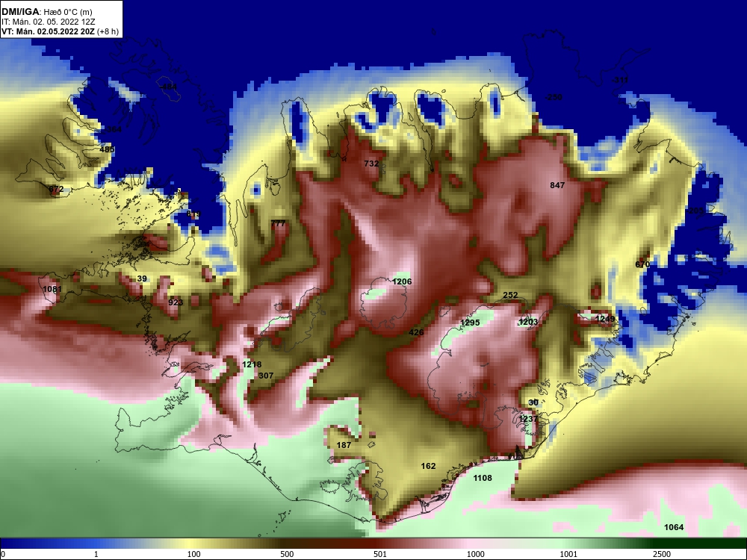Click the legend label 1001
Image resolution: width=747 pixels, height=560 pixels.
click(x=568, y=554)
